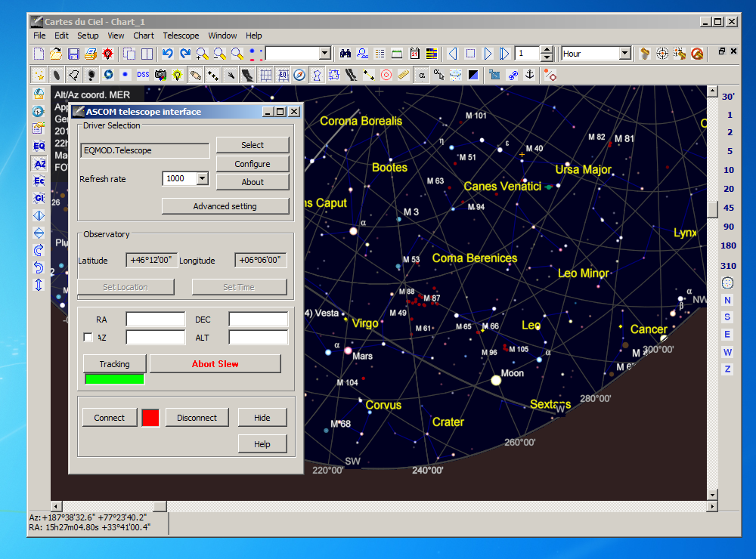
Task: Open the Chart menu
Action: (x=144, y=36)
